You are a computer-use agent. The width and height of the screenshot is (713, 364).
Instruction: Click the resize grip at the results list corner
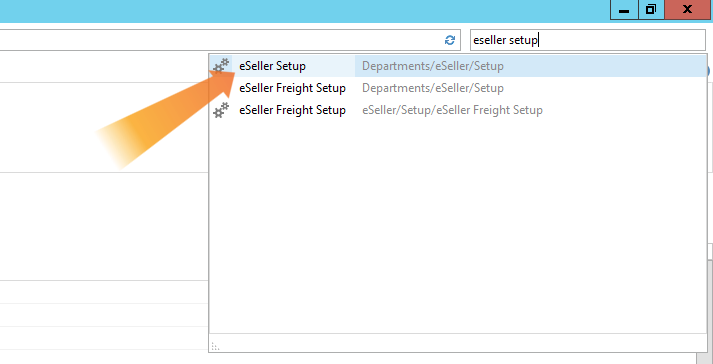[215, 347]
